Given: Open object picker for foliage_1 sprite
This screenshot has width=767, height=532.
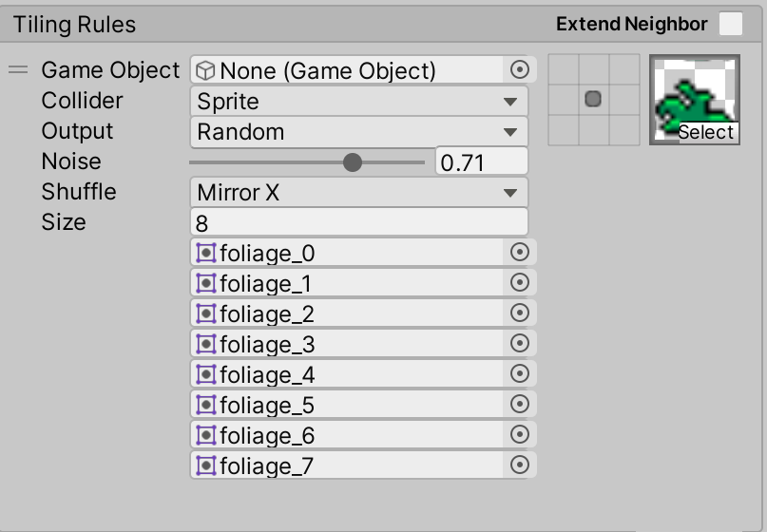Looking at the screenshot, I should [519, 283].
